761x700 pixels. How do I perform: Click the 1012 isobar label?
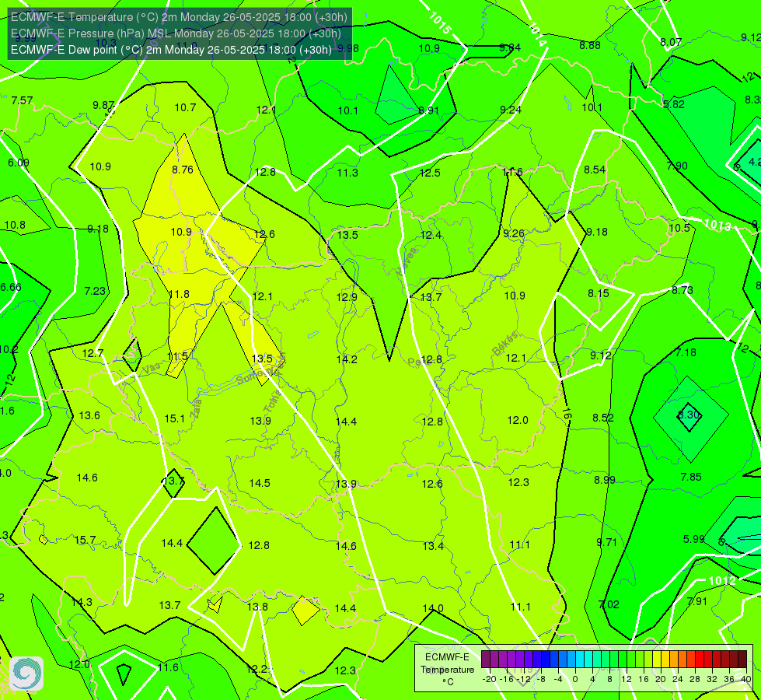click(721, 580)
